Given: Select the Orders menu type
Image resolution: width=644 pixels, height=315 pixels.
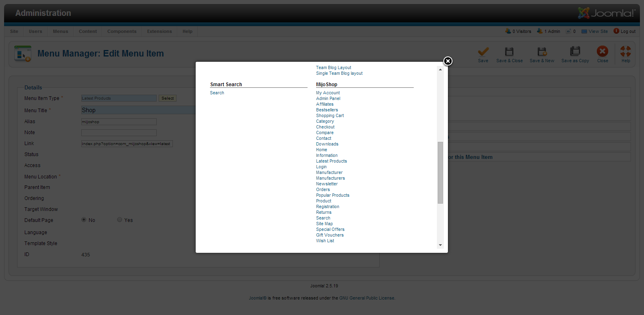Looking at the screenshot, I should tap(323, 190).
